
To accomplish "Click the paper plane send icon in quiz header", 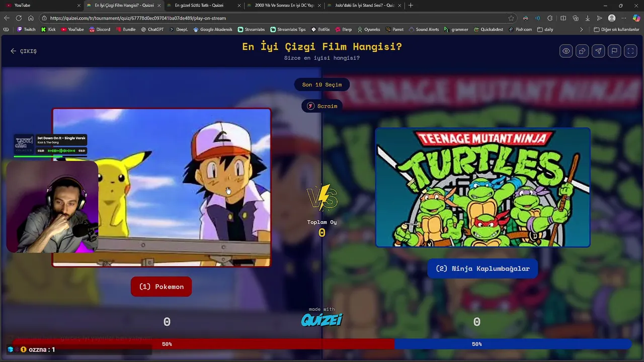I will tap(598, 51).
